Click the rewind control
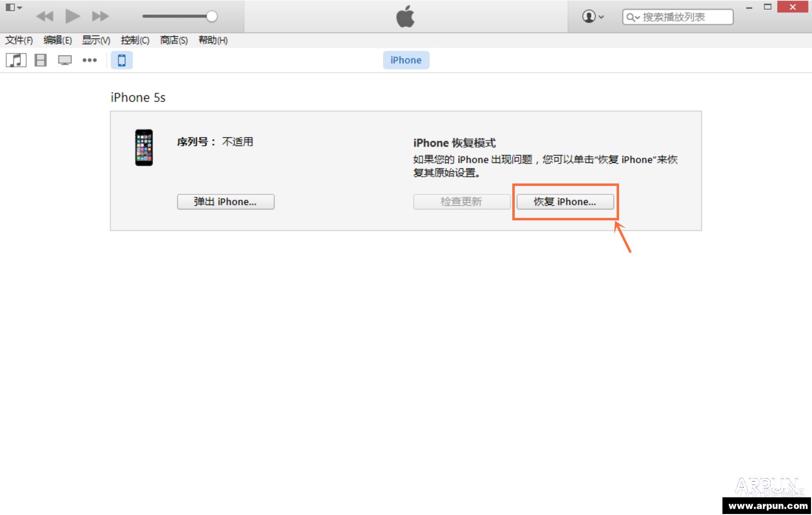 point(45,16)
